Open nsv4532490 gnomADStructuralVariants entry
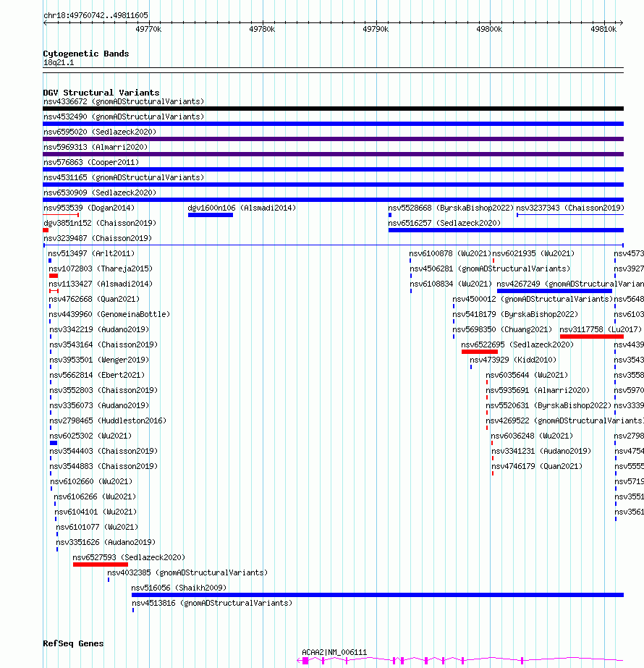 click(x=124, y=117)
